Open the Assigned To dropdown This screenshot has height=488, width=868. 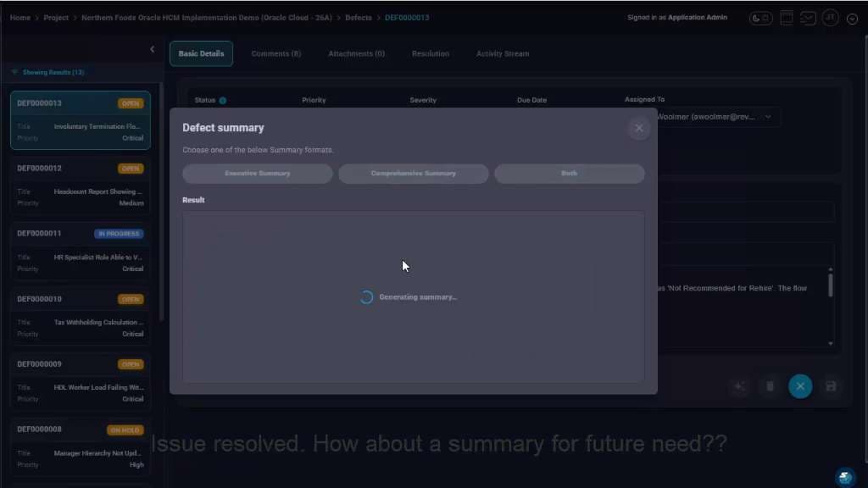click(x=767, y=117)
